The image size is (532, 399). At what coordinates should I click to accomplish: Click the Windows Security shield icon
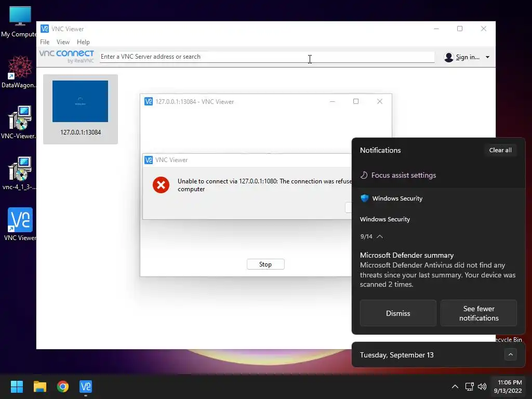click(364, 198)
